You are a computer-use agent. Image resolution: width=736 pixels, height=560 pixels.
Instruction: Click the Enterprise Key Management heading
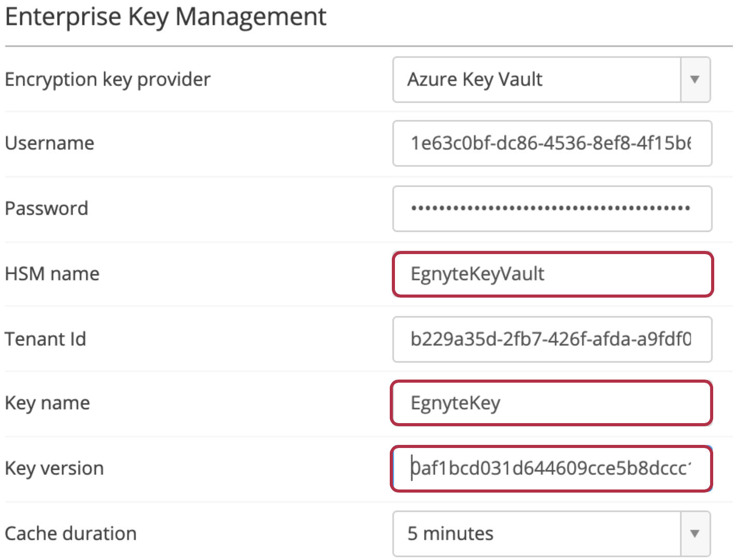(166, 17)
